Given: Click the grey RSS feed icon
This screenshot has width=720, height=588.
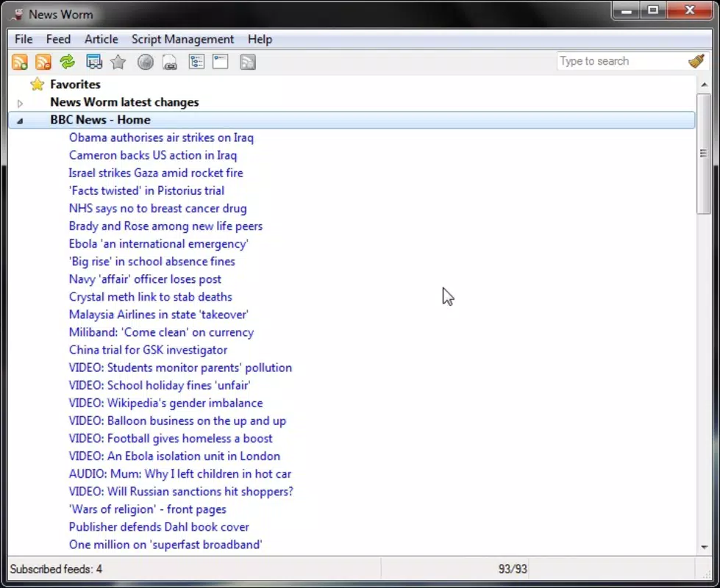Looking at the screenshot, I should click(x=248, y=62).
